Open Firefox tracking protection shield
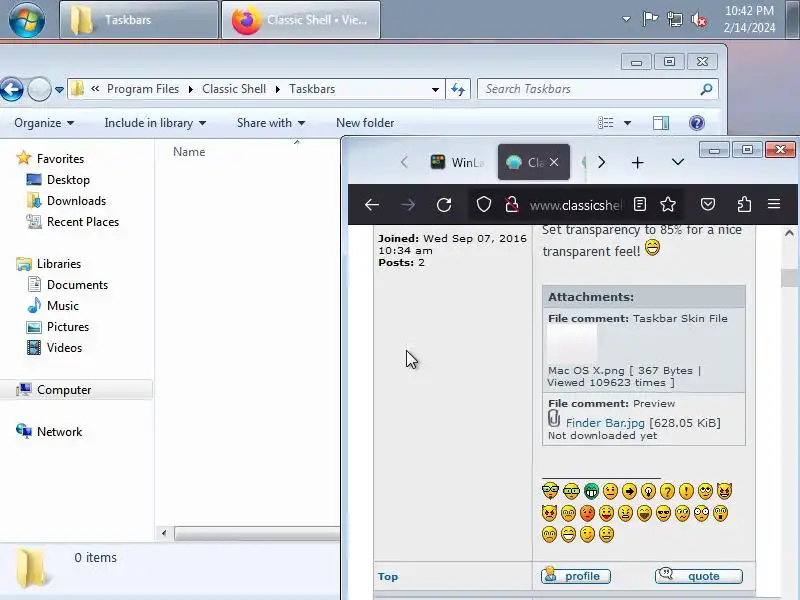The height and width of the screenshot is (600, 800). (484, 205)
